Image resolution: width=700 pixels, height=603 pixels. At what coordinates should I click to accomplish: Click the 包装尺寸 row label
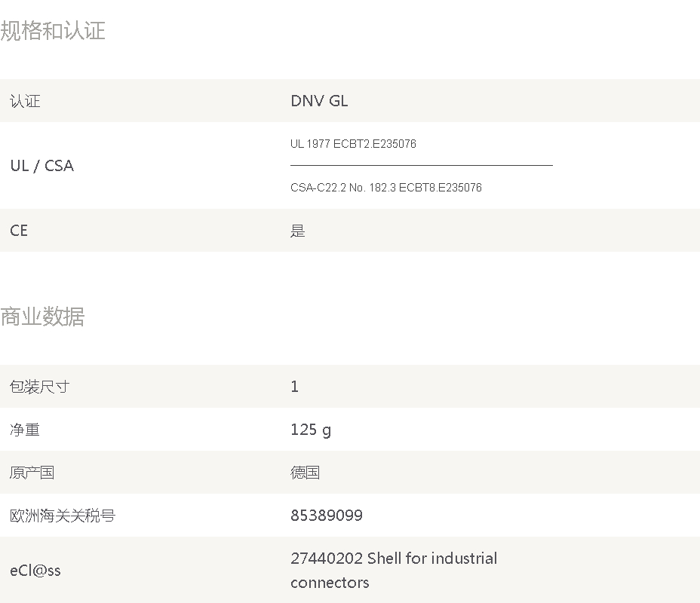point(40,386)
